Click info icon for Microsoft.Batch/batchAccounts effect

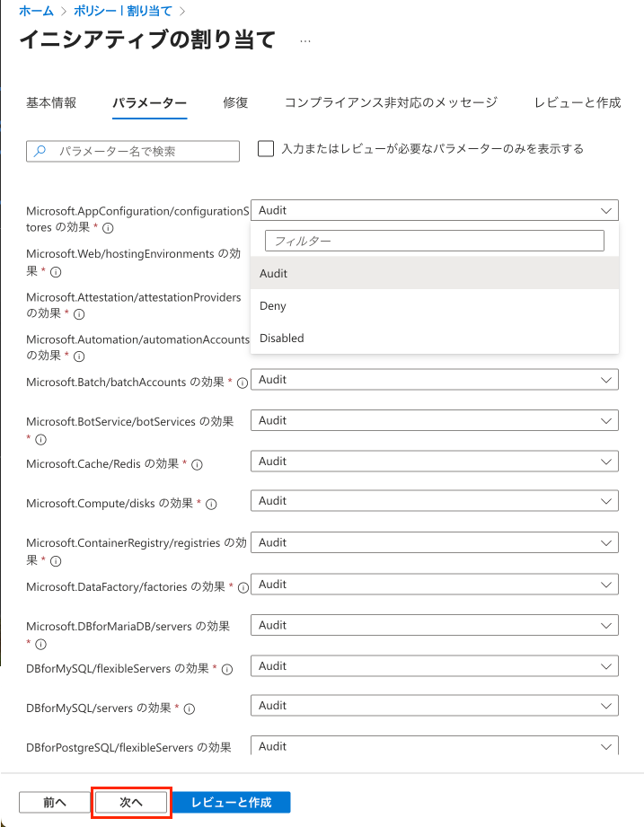[x=243, y=383]
